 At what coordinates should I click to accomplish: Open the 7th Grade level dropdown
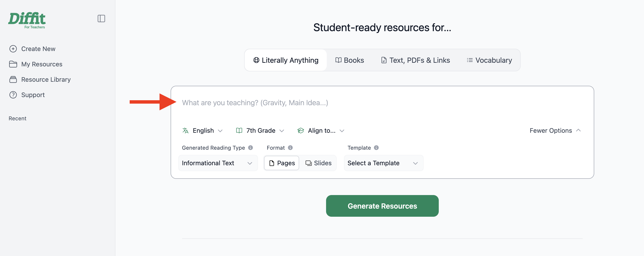[260, 130]
